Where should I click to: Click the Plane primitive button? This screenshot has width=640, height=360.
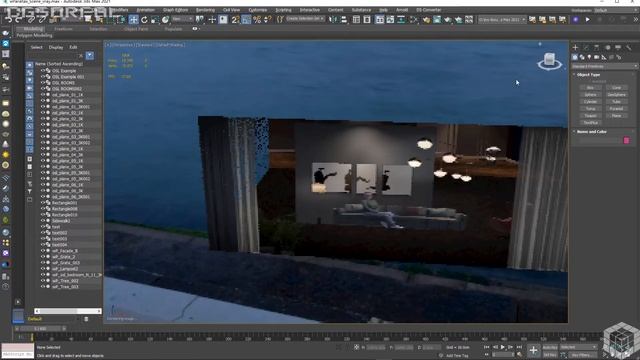[616, 116]
